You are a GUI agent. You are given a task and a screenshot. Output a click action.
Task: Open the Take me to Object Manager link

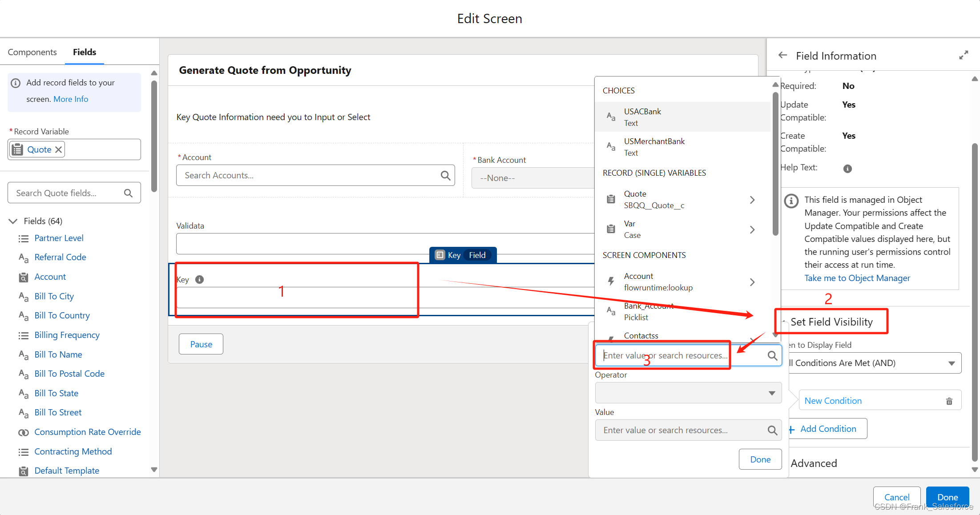(x=857, y=278)
